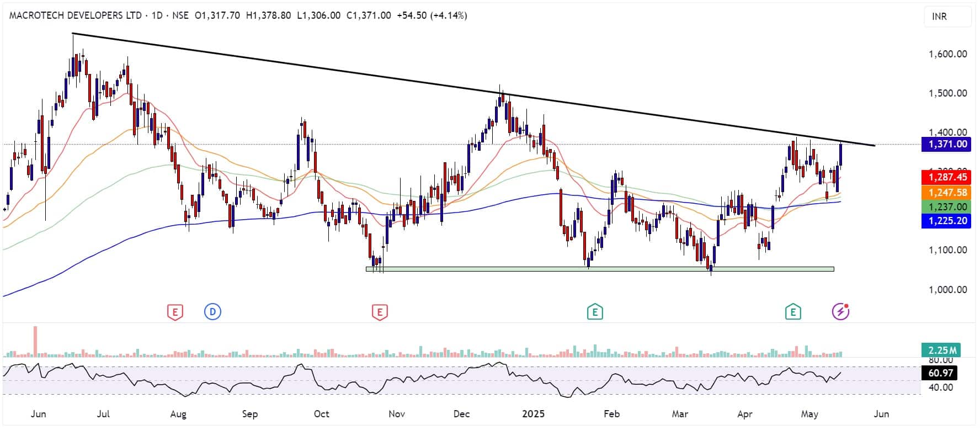Open the blue dividend D marker

(212, 312)
